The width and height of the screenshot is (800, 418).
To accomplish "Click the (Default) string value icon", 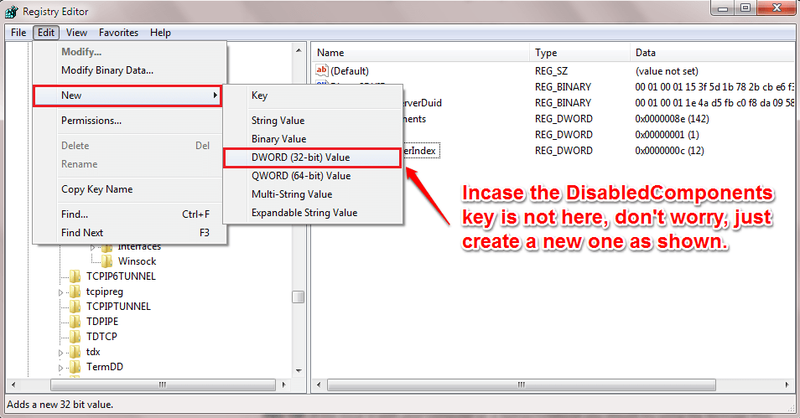I will (322, 70).
